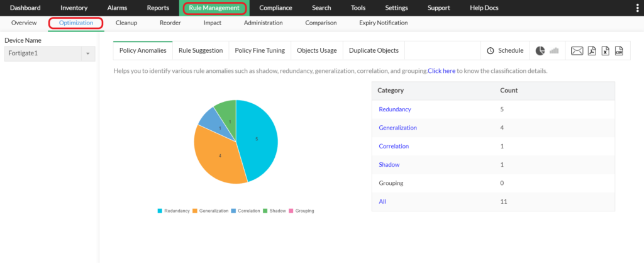The image size is (644, 263).
Task: Toggle the Redundancy legend color swatch
Action: coord(160,211)
